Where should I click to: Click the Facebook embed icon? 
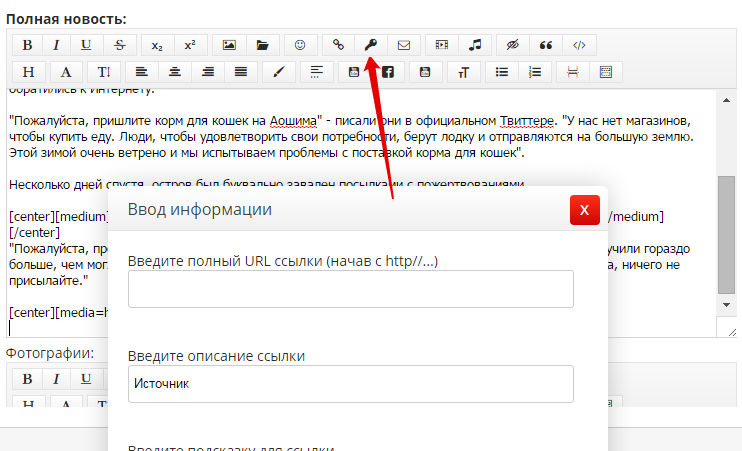(x=387, y=72)
